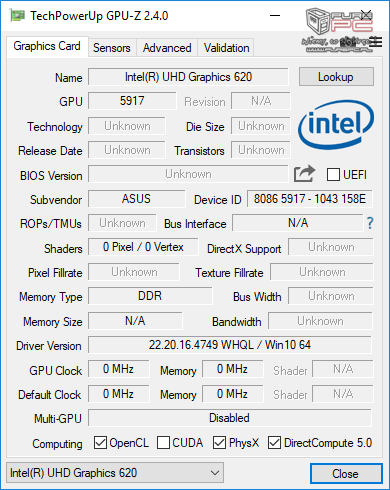Open the Validation tab

coord(226,48)
